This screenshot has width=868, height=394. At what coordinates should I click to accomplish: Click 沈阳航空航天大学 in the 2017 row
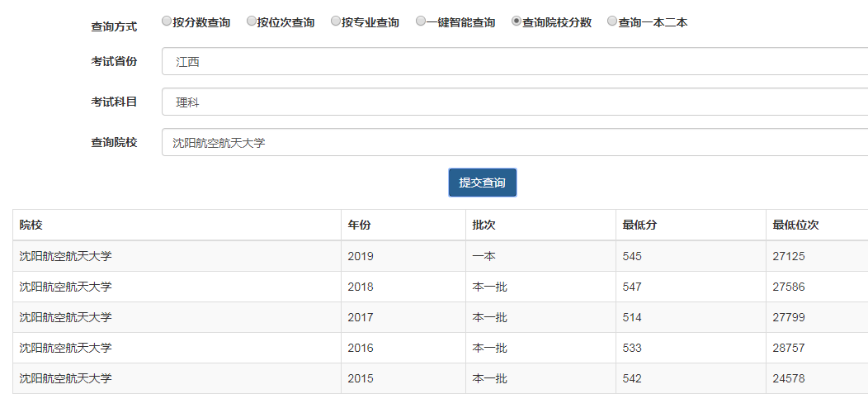coord(65,317)
